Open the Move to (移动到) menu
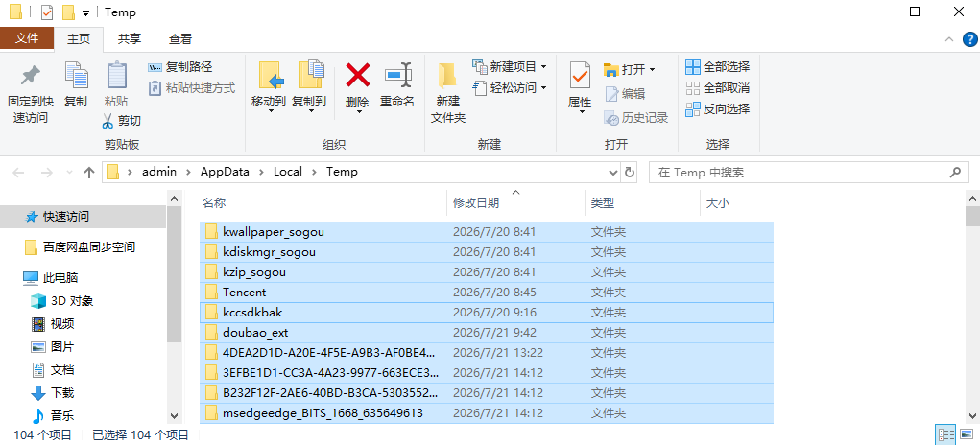Image resolution: width=980 pixels, height=445 pixels. 268,87
